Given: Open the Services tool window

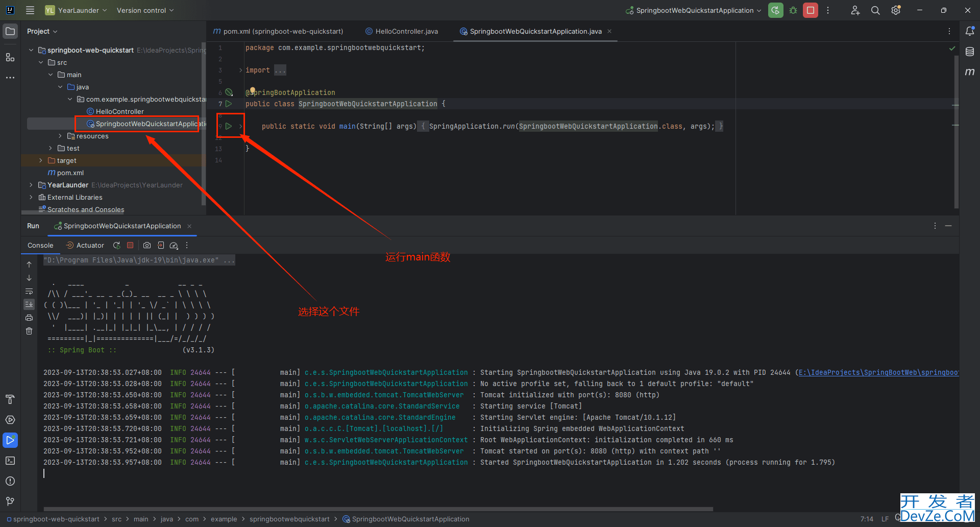Looking at the screenshot, I should click(10, 420).
